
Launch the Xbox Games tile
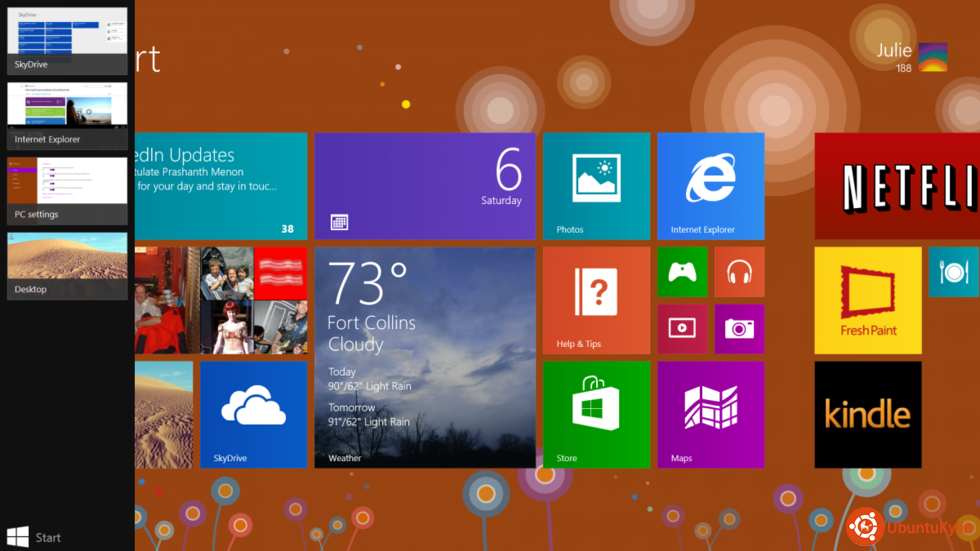(682, 272)
